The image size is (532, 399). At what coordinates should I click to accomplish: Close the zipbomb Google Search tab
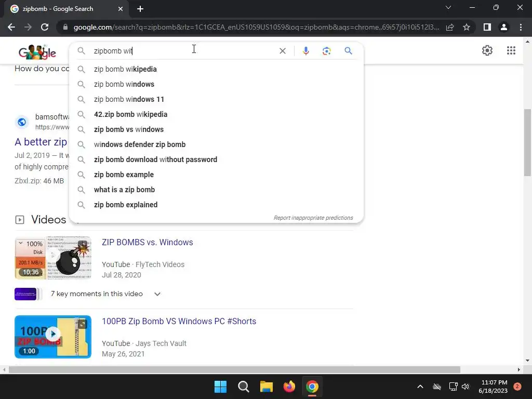point(121,9)
